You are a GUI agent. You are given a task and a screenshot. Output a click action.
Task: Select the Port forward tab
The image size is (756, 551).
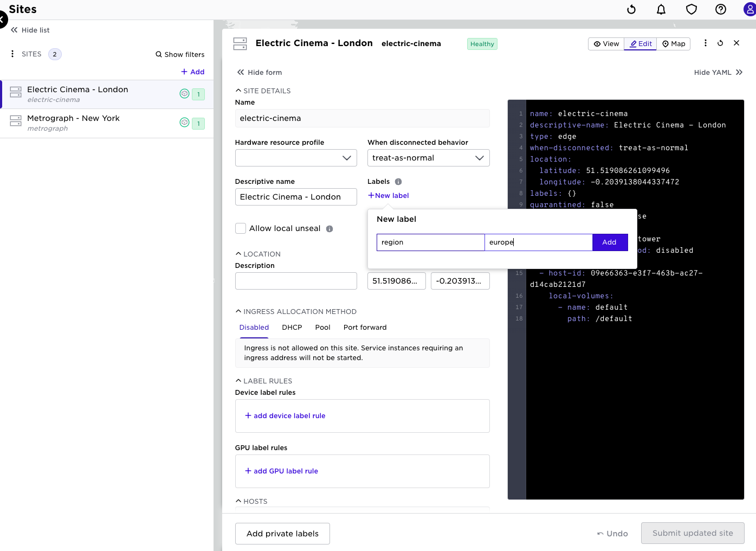click(x=365, y=328)
